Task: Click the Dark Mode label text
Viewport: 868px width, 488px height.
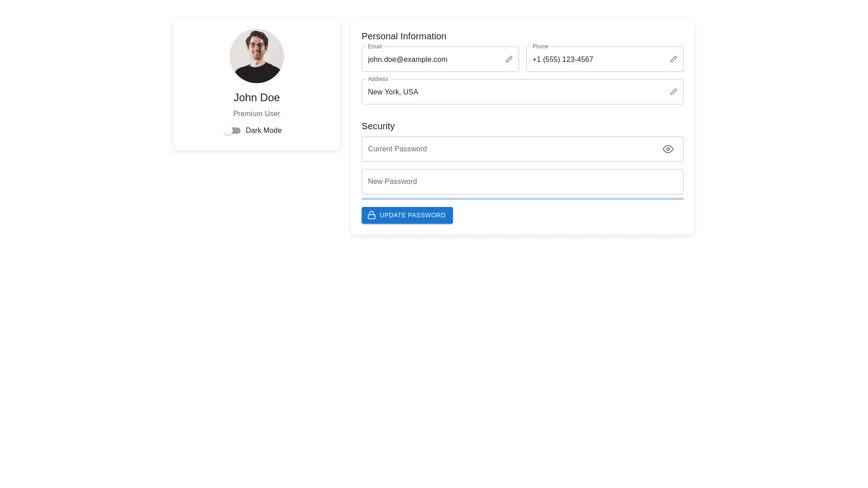Action: point(264,131)
